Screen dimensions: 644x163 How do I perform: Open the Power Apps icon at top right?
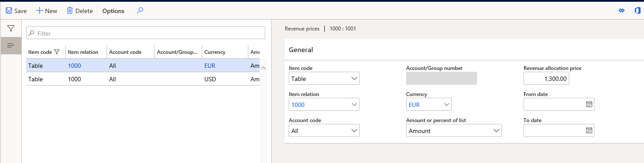pyautogui.click(x=621, y=11)
